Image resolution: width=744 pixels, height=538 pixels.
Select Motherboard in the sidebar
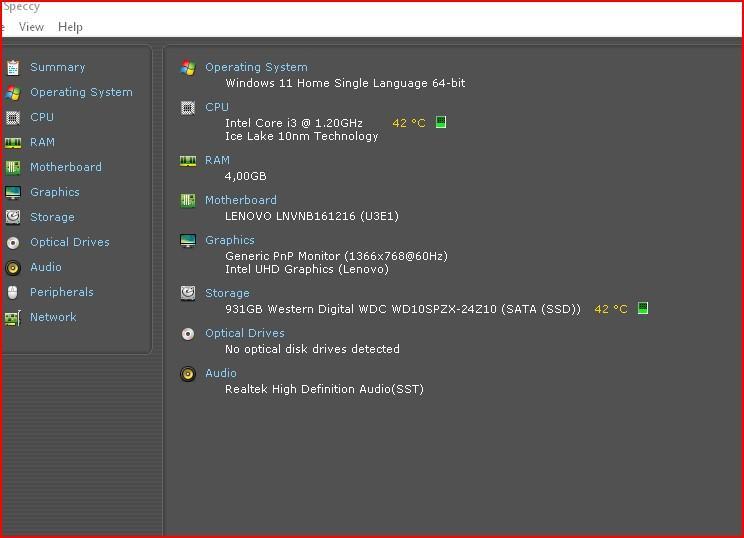[x=66, y=167]
